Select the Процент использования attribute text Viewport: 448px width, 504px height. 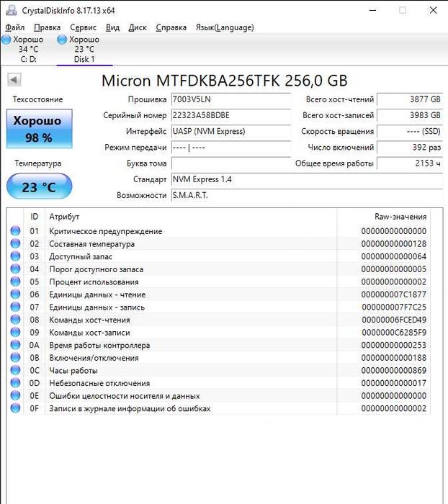[x=94, y=282]
